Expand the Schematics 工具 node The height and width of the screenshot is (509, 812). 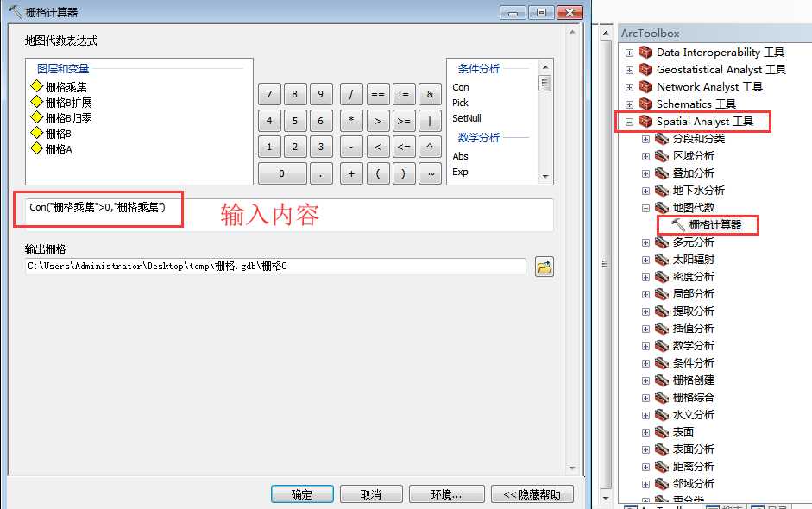[629, 104]
